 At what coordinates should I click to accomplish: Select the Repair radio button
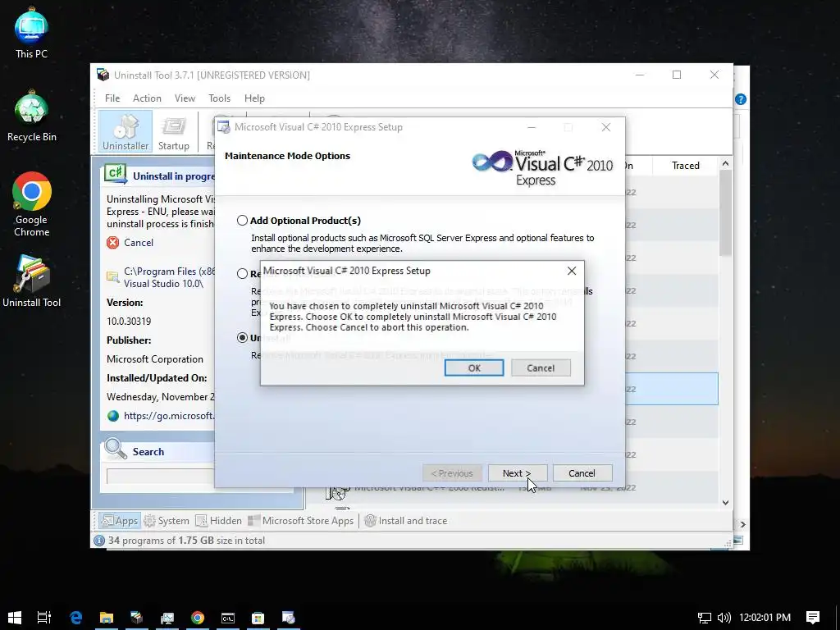pyautogui.click(x=242, y=273)
